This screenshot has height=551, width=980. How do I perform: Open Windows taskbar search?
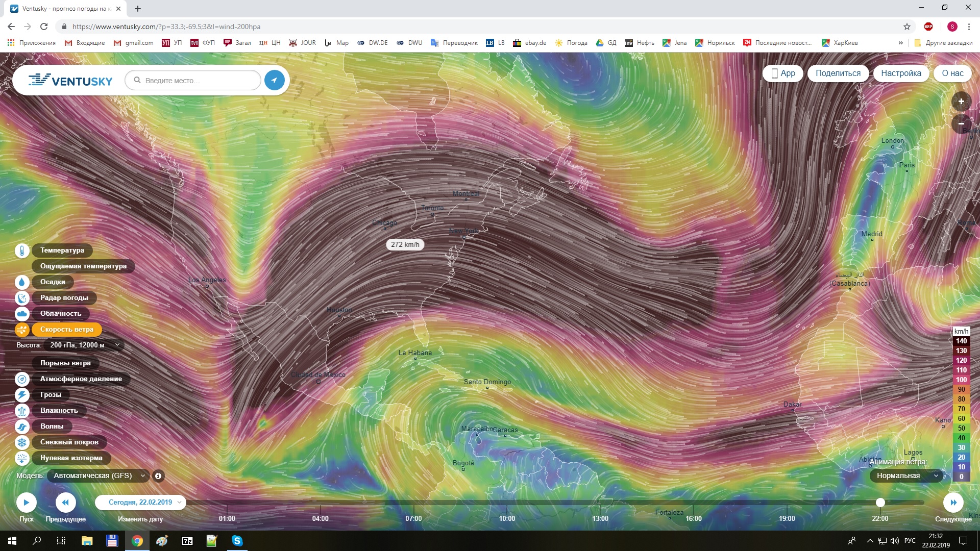coord(37,541)
